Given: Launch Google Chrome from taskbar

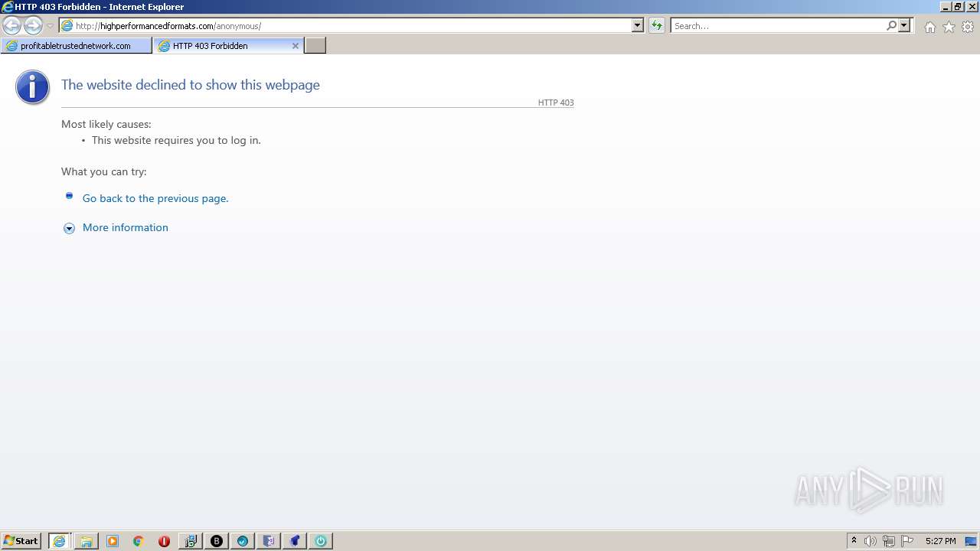Looking at the screenshot, I should pyautogui.click(x=139, y=541).
